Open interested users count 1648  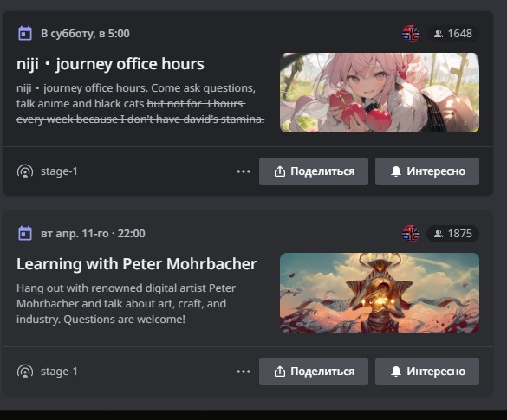[x=453, y=34]
